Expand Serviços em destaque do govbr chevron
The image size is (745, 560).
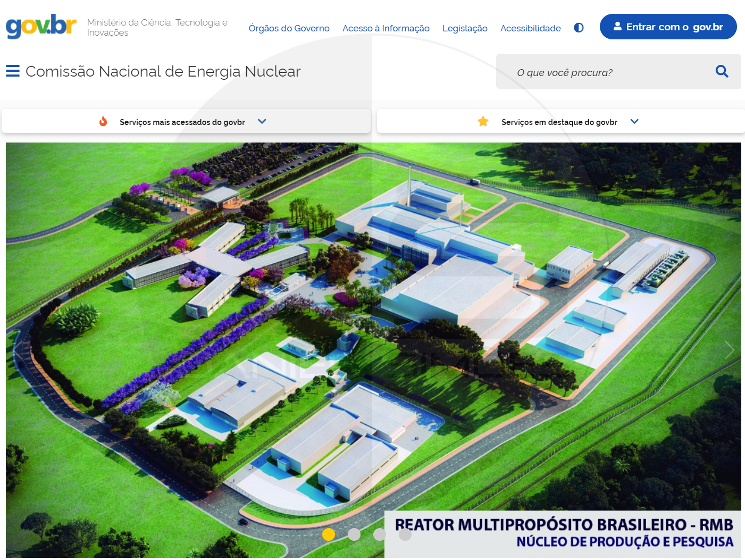634,121
